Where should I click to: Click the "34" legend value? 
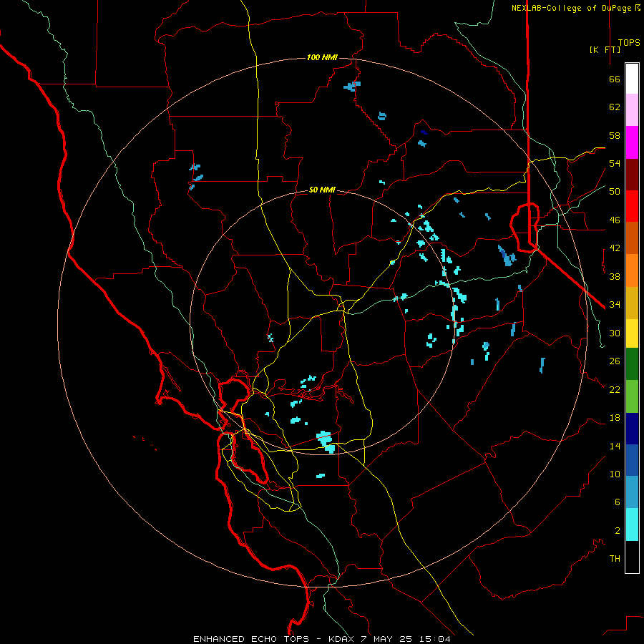pyautogui.click(x=615, y=304)
